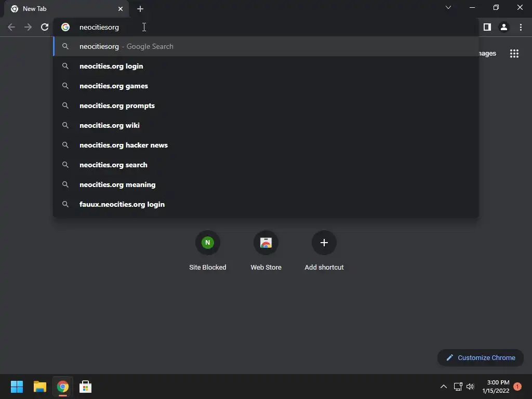The width and height of the screenshot is (532, 399).
Task: Open the Windows Start menu
Action: 17,387
